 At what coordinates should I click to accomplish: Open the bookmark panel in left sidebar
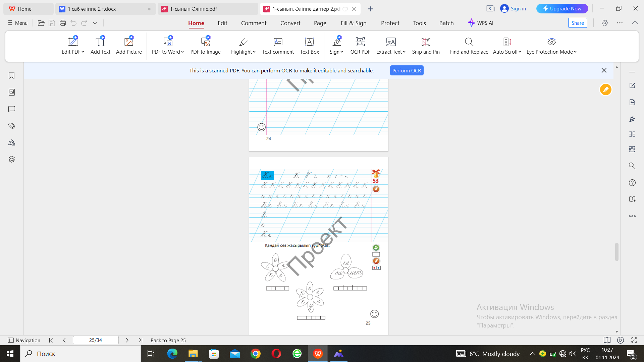pos(12,75)
